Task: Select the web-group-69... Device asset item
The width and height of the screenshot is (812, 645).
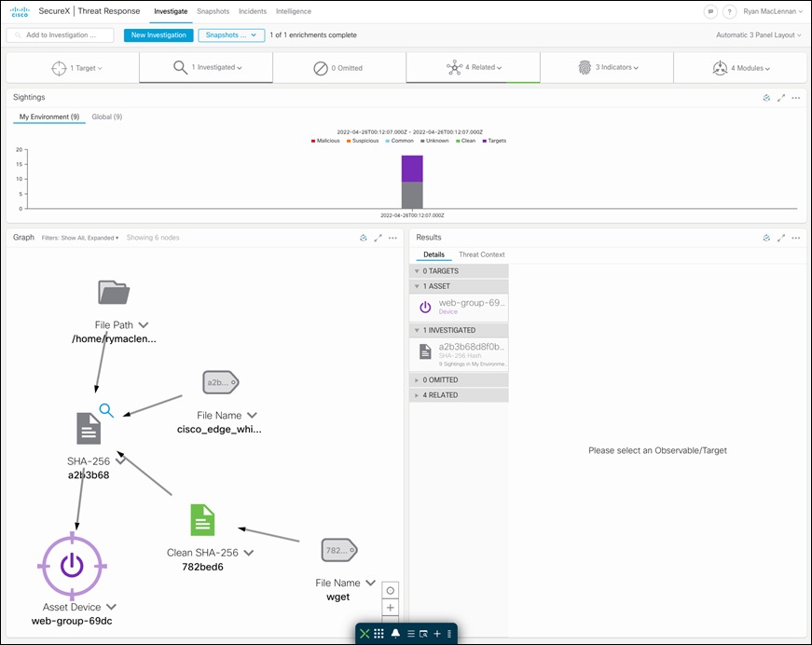Action: pyautogui.click(x=459, y=307)
